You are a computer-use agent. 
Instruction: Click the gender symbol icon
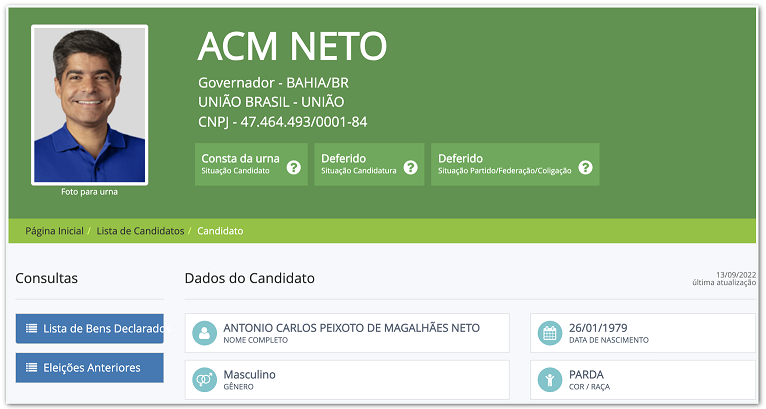coord(204,380)
